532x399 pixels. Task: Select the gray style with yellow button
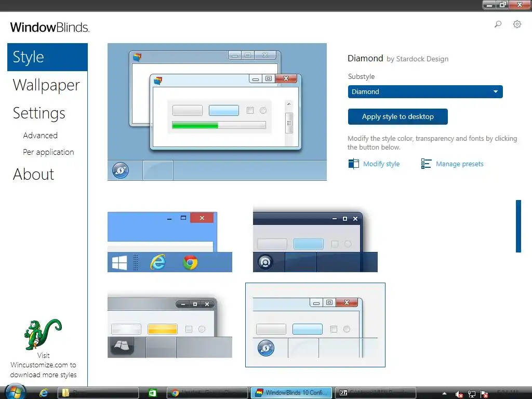tap(170, 324)
